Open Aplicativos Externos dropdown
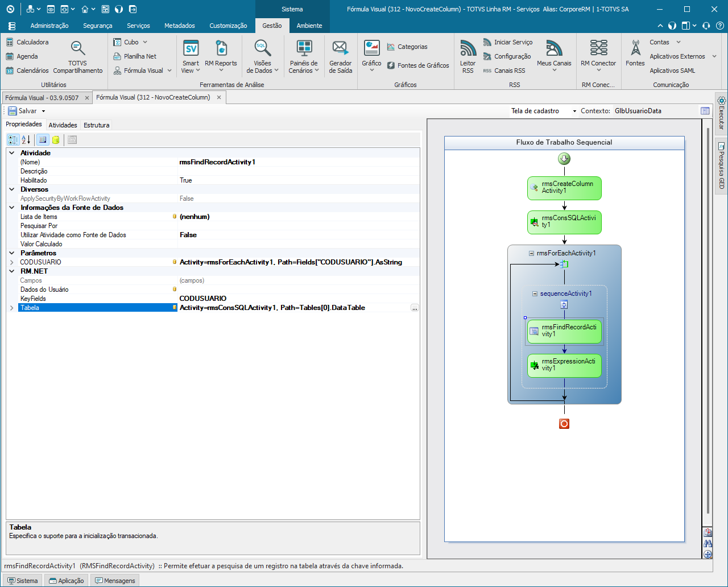 tap(714, 56)
